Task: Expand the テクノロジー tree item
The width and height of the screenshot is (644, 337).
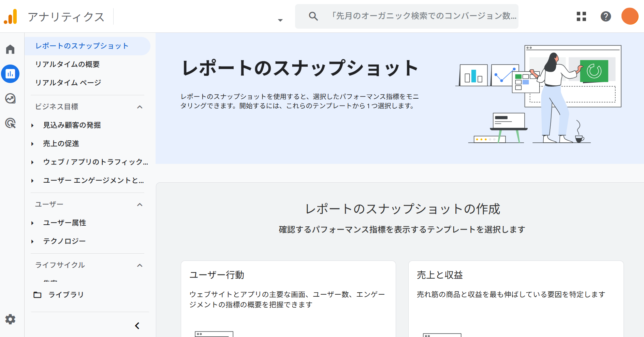Action: click(x=33, y=241)
